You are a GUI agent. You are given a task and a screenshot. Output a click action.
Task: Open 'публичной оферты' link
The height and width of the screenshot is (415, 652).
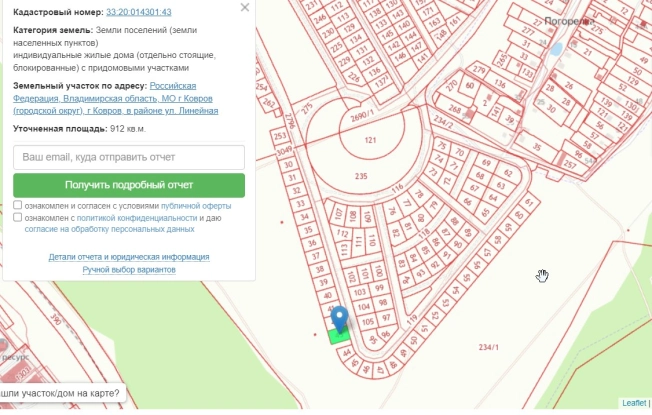[x=197, y=205]
